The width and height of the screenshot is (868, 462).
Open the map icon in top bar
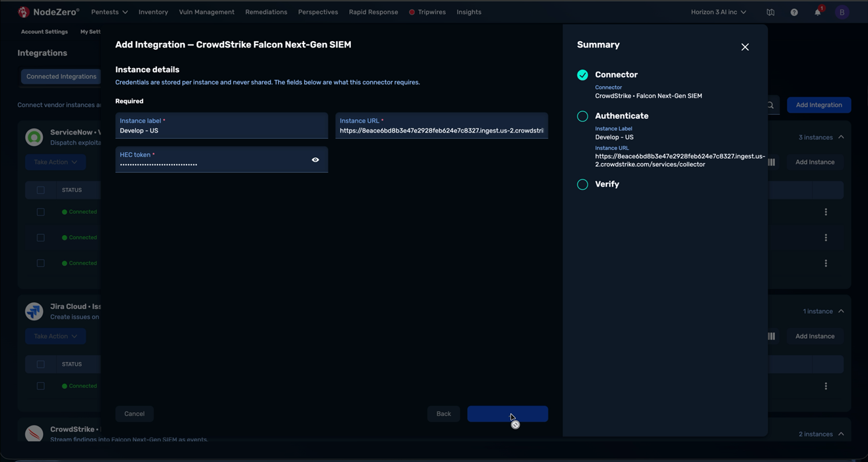click(x=770, y=12)
